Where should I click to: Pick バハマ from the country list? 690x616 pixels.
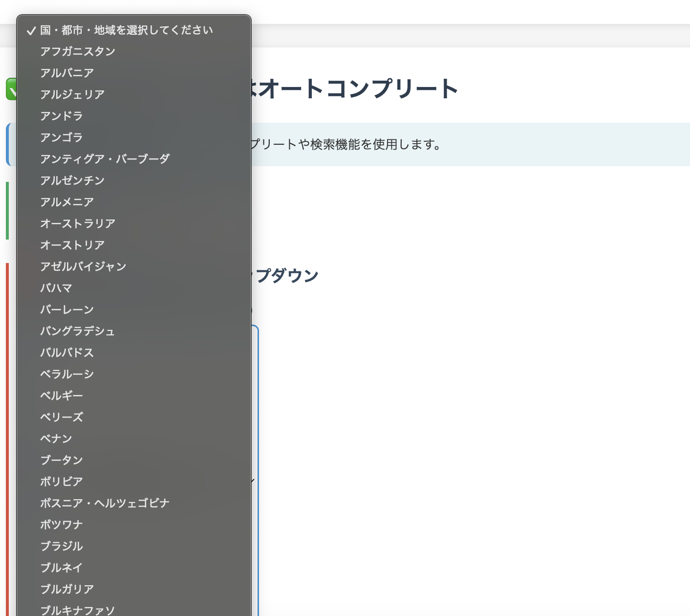(134, 288)
